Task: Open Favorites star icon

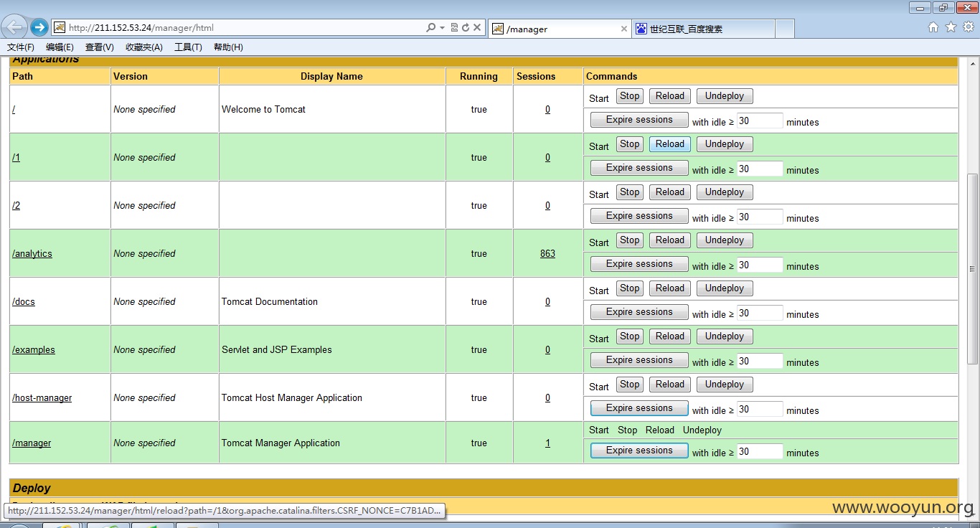Action: [951, 27]
